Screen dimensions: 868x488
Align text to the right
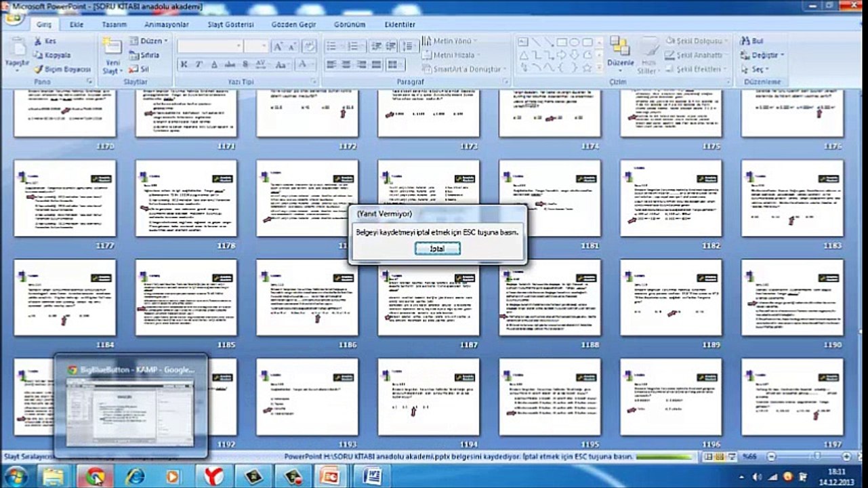click(363, 64)
